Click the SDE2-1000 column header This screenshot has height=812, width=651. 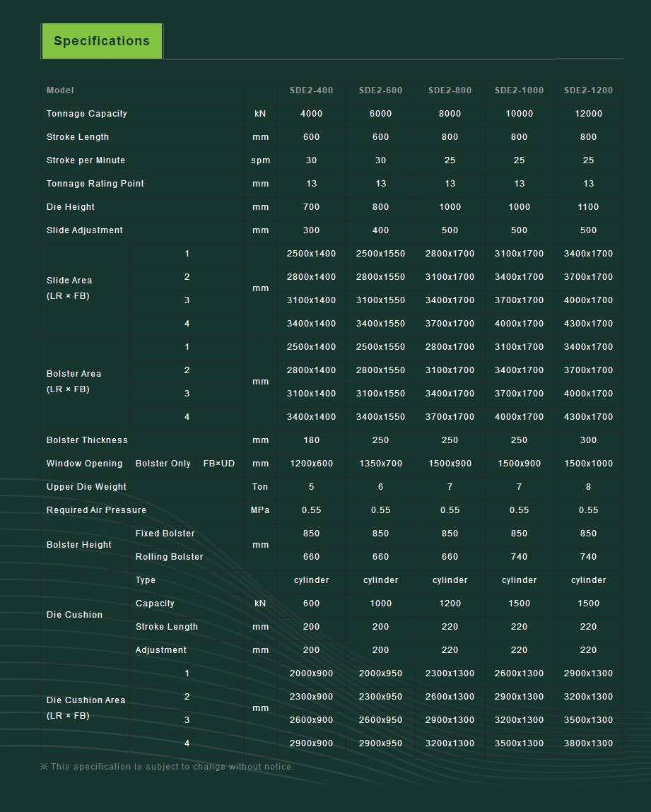(519, 90)
